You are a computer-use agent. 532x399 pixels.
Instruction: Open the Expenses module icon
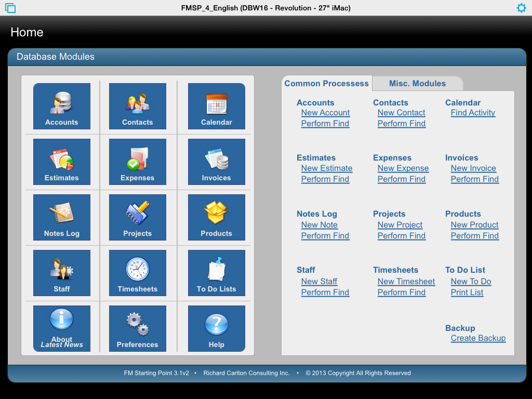138,162
